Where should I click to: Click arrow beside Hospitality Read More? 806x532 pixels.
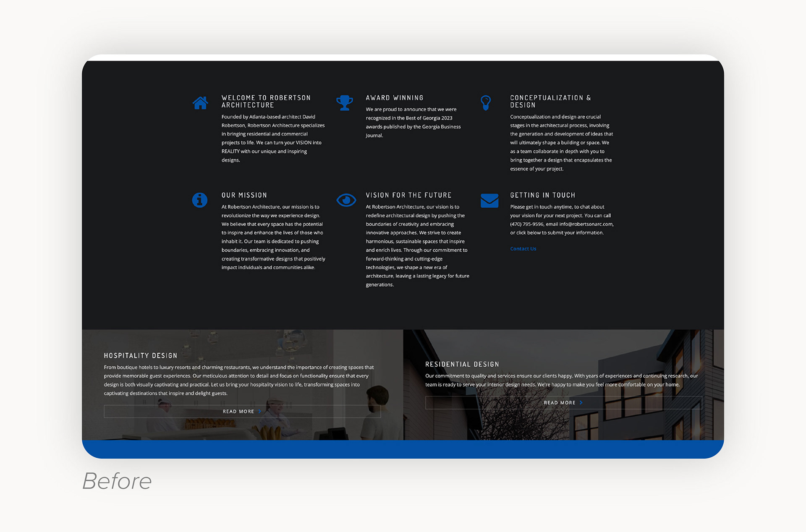click(260, 412)
